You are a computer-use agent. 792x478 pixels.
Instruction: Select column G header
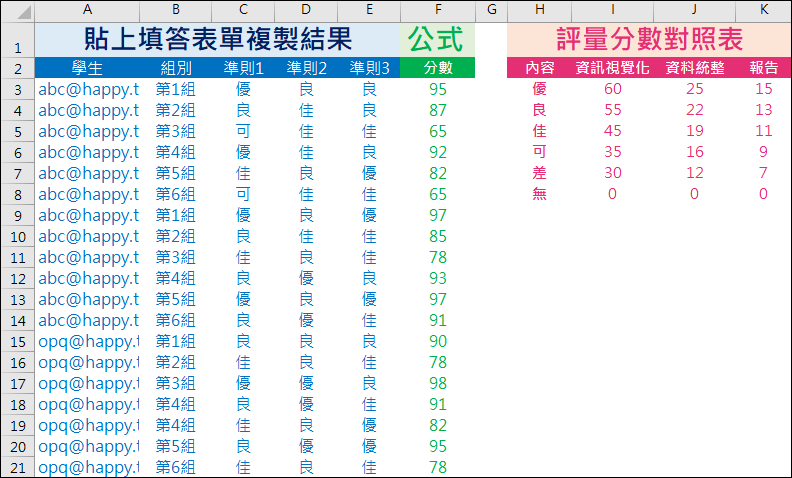point(491,10)
